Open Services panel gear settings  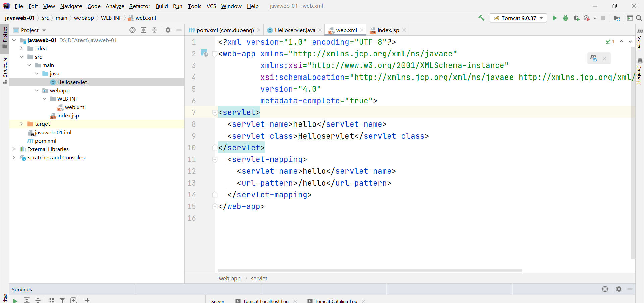click(619, 289)
